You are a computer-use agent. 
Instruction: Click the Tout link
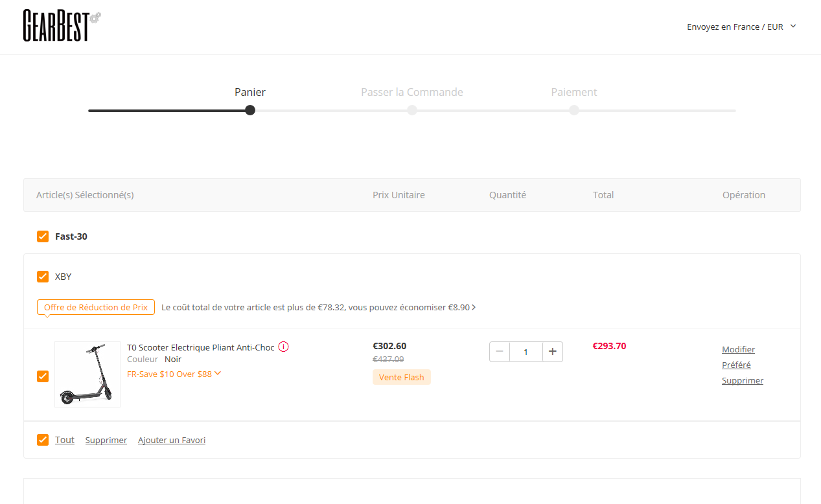(x=65, y=440)
